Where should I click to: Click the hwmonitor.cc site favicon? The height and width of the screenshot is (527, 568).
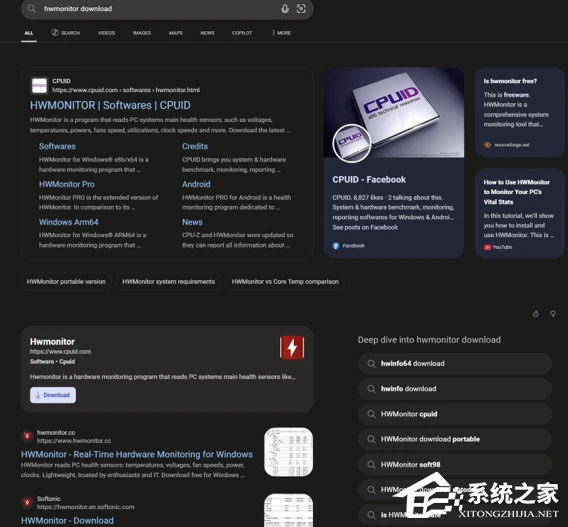[27, 436]
